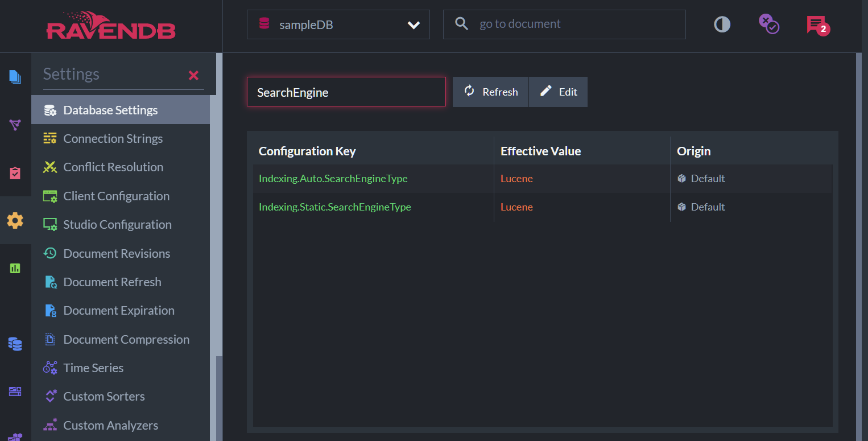This screenshot has width=868, height=441.
Task: Click the Custom Analyzers menu icon
Action: point(50,426)
